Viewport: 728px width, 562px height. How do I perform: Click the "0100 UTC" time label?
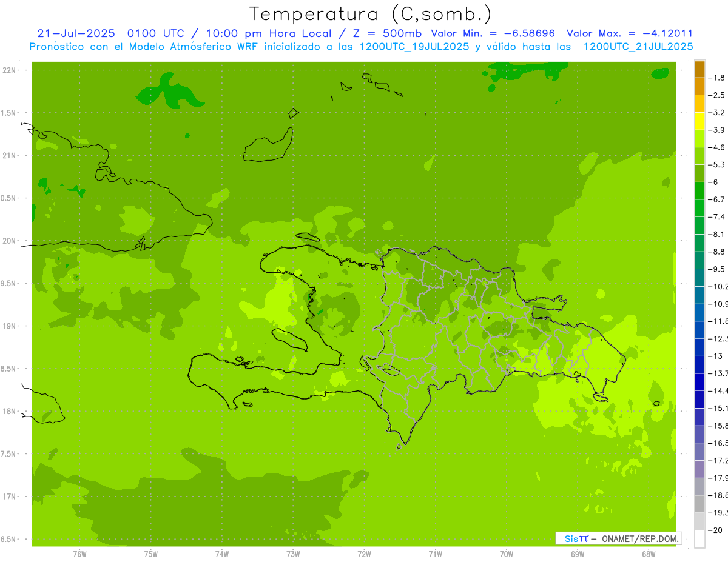point(156,33)
